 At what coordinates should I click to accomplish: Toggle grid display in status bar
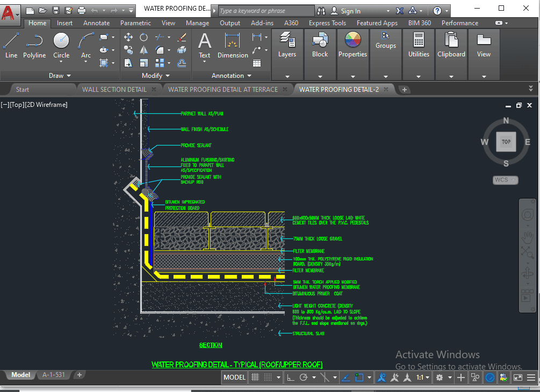point(255,378)
